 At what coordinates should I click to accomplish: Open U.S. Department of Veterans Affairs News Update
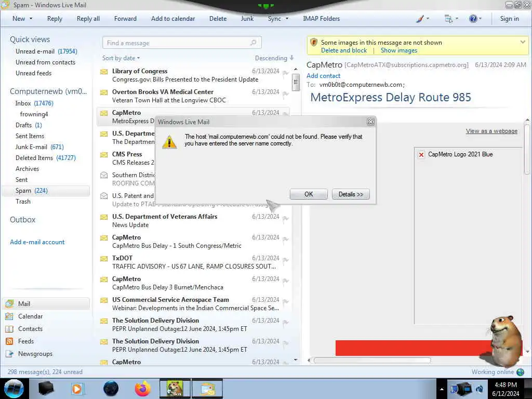193,220
